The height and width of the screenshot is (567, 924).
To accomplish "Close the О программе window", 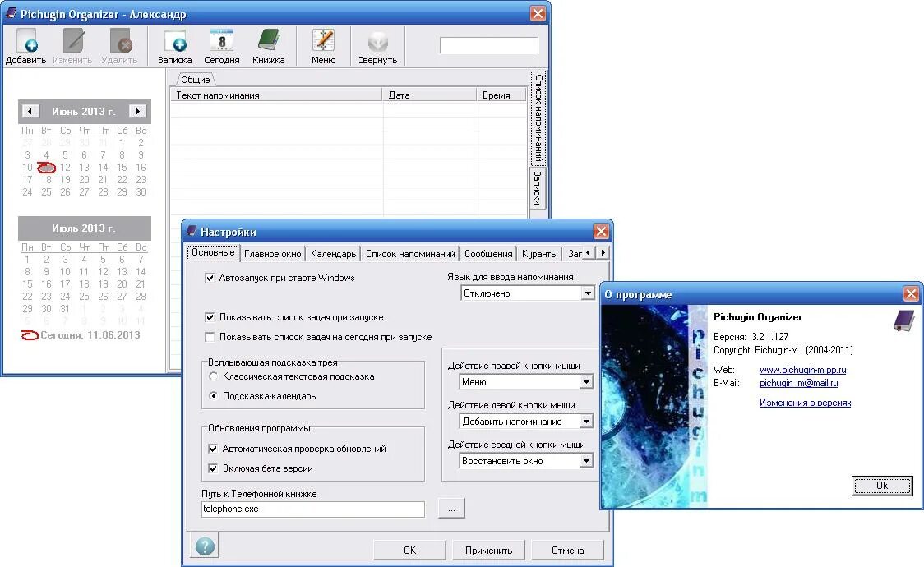I will pos(911,294).
